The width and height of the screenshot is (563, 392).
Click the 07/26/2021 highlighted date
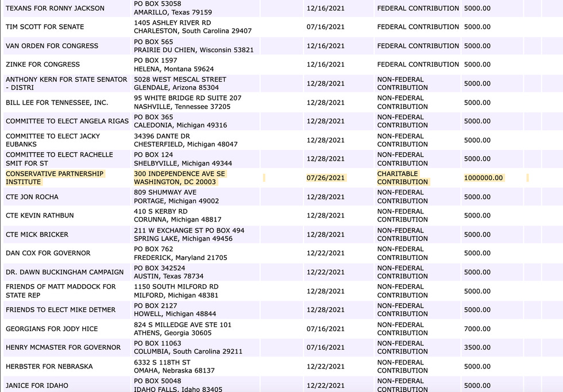(325, 178)
